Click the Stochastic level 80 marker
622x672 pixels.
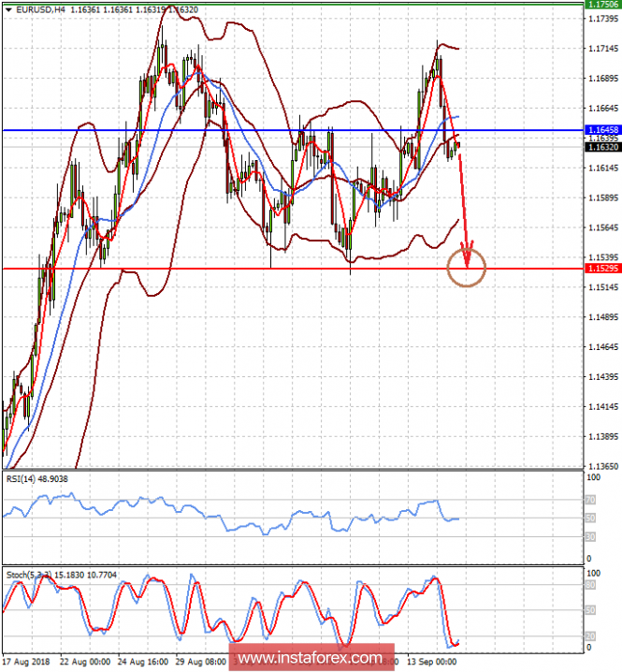[590, 585]
